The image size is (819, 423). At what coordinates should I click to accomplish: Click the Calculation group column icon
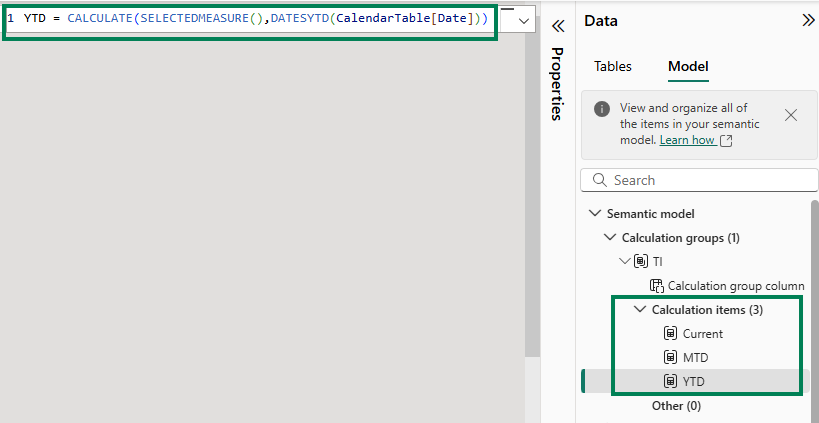pyautogui.click(x=657, y=286)
